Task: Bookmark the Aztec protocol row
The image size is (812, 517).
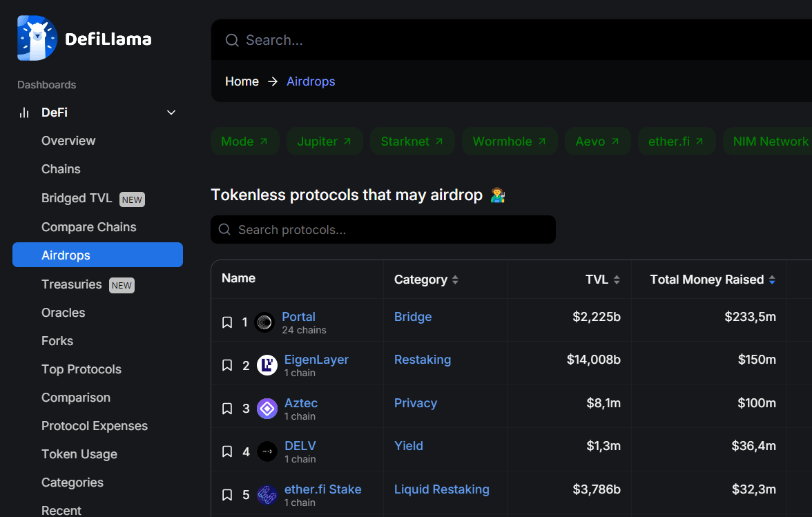Action: (226, 409)
